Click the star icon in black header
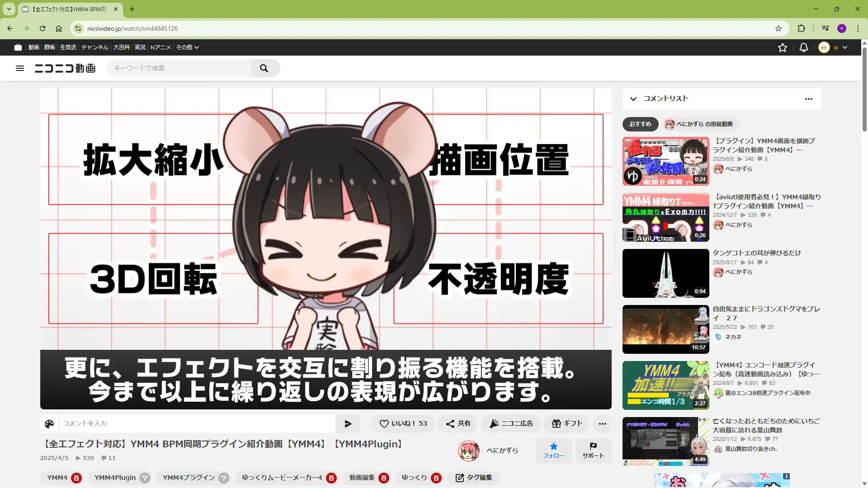 (x=783, y=47)
